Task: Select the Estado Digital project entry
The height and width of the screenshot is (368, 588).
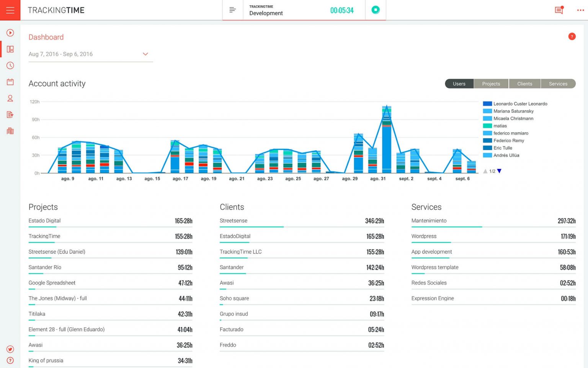Action: [x=44, y=220]
